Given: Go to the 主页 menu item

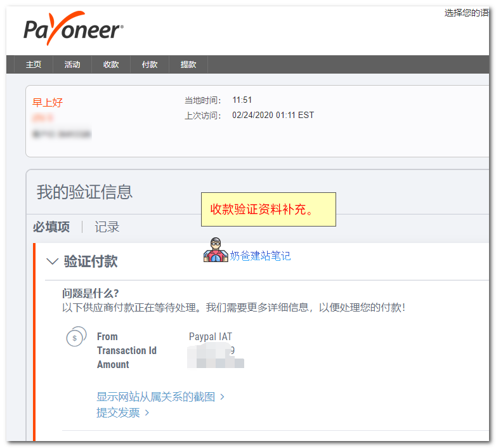Looking at the screenshot, I should 34,65.
